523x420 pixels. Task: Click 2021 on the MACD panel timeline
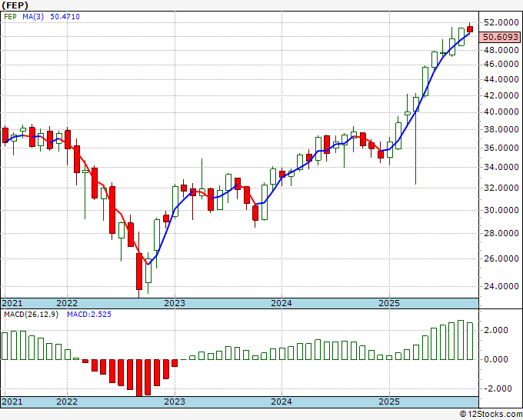pos(12,402)
